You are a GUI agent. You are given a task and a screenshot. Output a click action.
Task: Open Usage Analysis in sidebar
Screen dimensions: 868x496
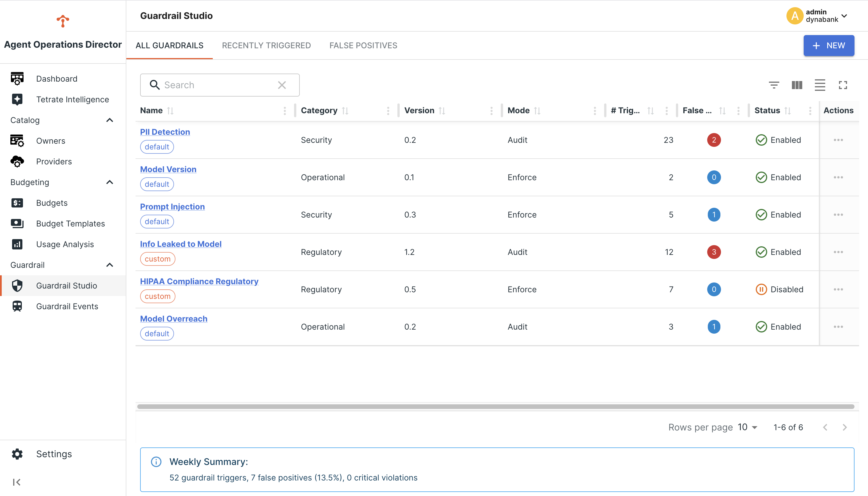[x=63, y=244]
